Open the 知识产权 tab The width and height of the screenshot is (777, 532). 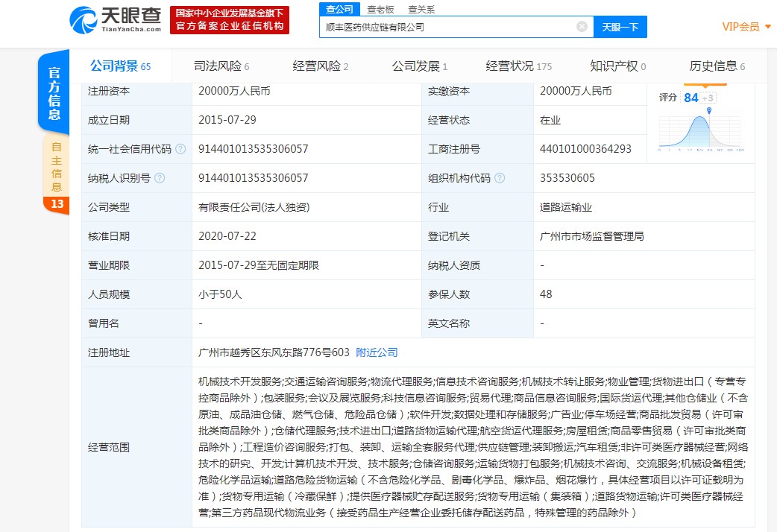tap(618, 66)
